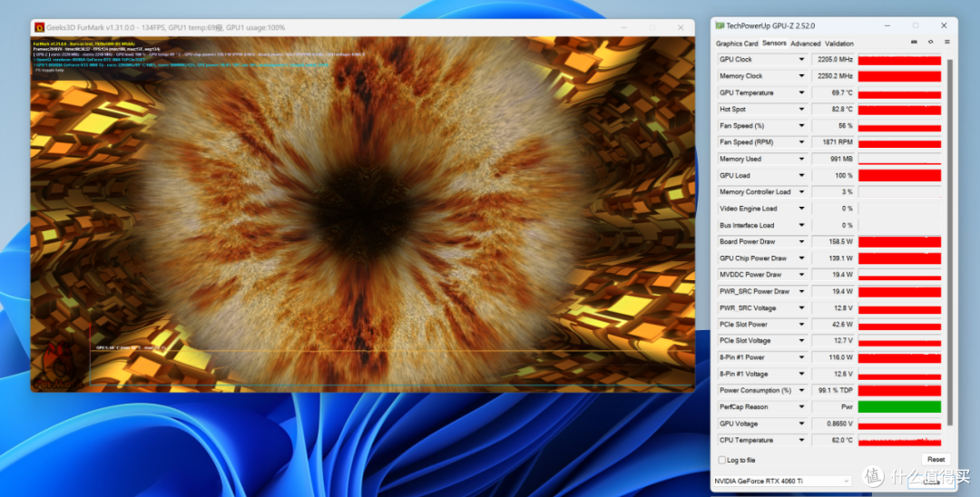Click the green PerfCap Reason bar
The height and width of the screenshot is (497, 980).
point(899,407)
